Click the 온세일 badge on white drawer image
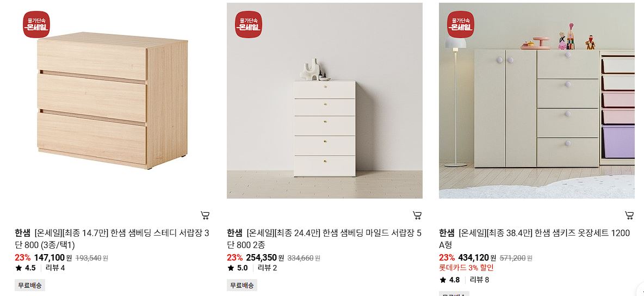Screen dimensions: 644x296 [x=249, y=24]
